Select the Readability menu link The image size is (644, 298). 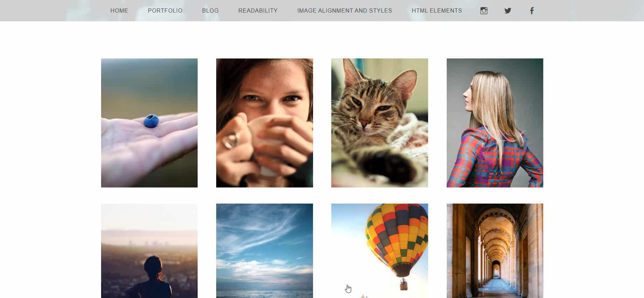[258, 11]
